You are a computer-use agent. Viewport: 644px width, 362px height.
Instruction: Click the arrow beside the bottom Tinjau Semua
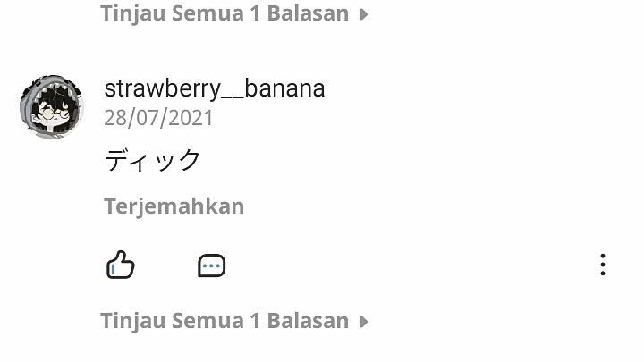pos(363,321)
